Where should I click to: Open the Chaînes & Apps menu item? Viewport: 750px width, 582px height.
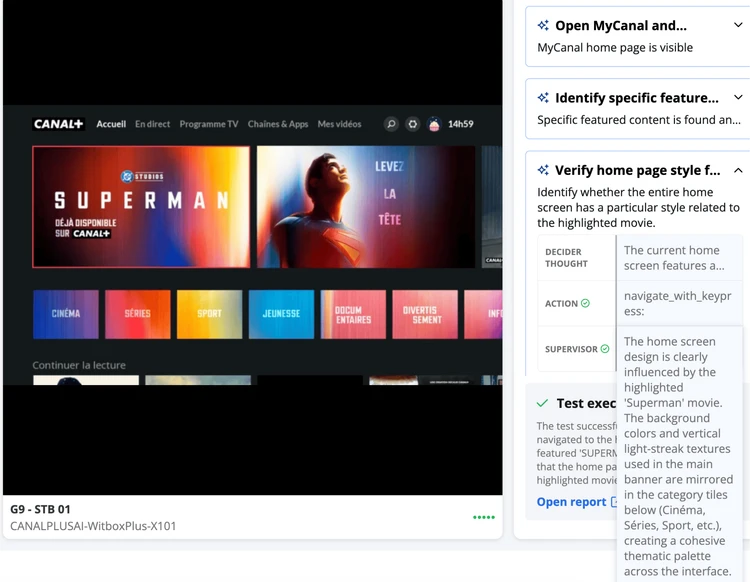pos(278,124)
